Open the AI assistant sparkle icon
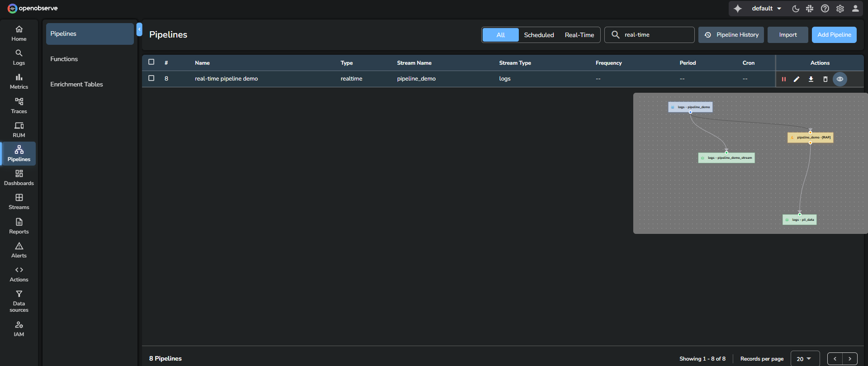Image resolution: width=868 pixels, height=366 pixels. 738,9
